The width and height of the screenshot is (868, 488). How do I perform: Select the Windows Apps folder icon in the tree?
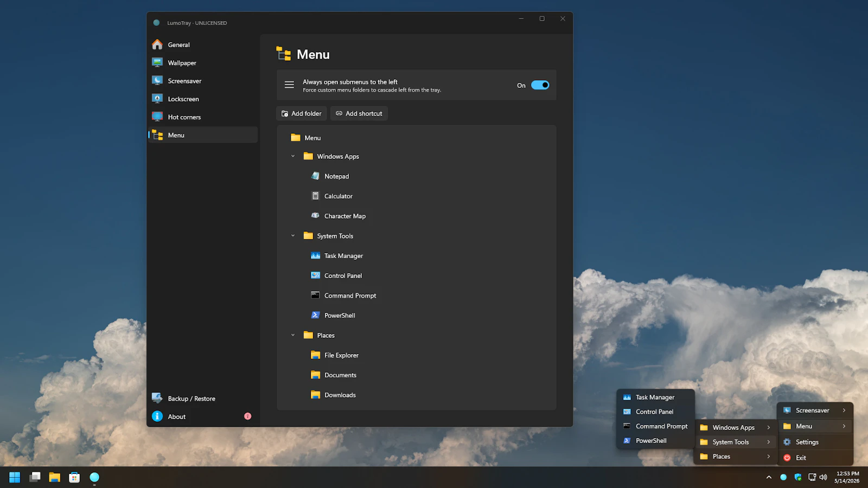308,156
